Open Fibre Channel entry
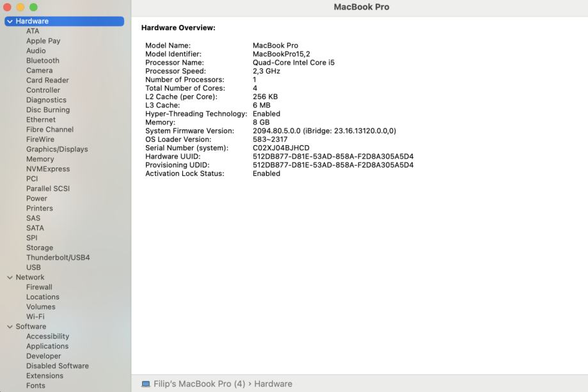Viewport: 588px width, 392px height. 50,129
